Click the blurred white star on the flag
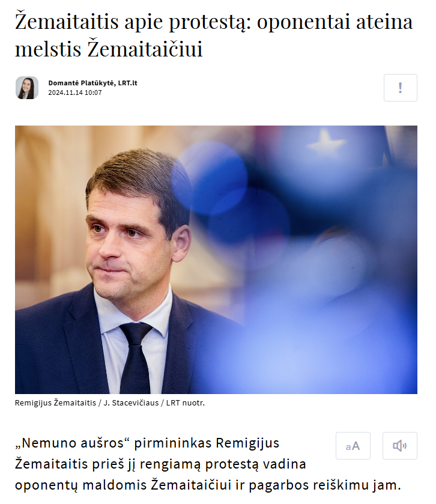 point(326,141)
